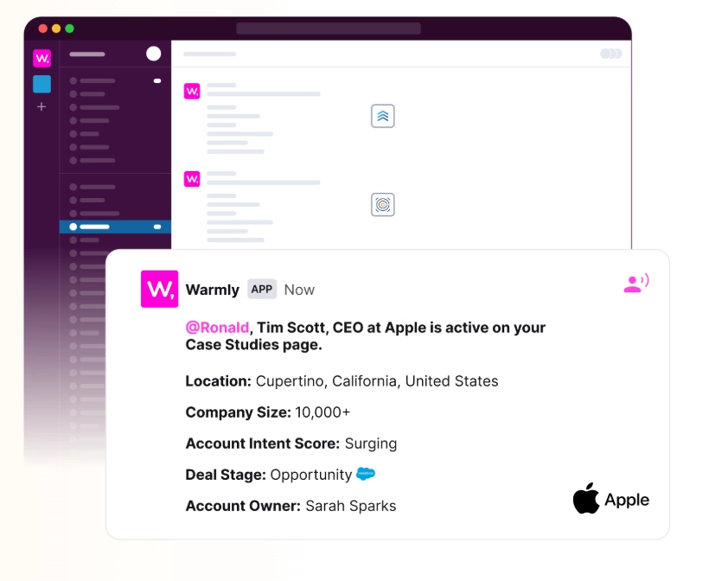728x581 pixels.
Task: Open the first channel in the sidebar list
Action: [115, 80]
